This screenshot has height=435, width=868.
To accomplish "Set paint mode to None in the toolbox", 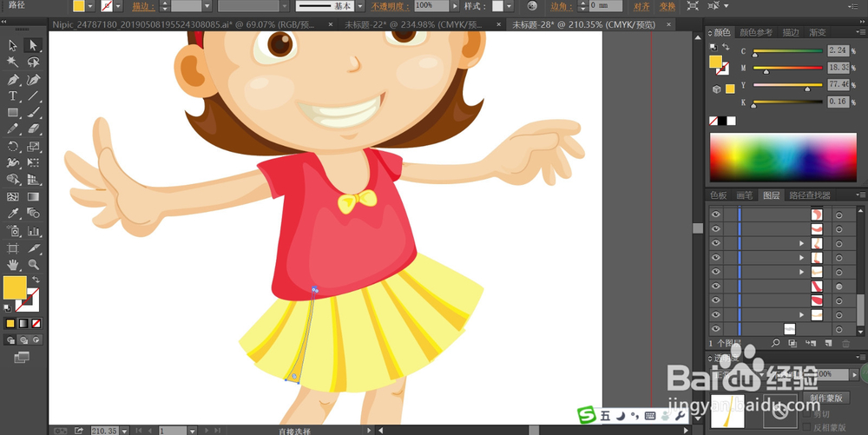I will pyautogui.click(x=36, y=323).
